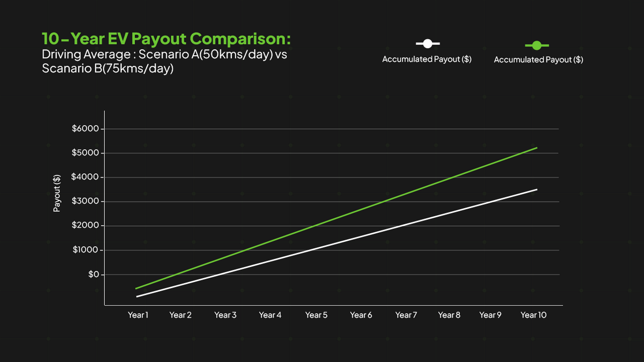Click the $0 y-axis label
Image resolution: width=644 pixels, height=362 pixels.
click(x=93, y=275)
